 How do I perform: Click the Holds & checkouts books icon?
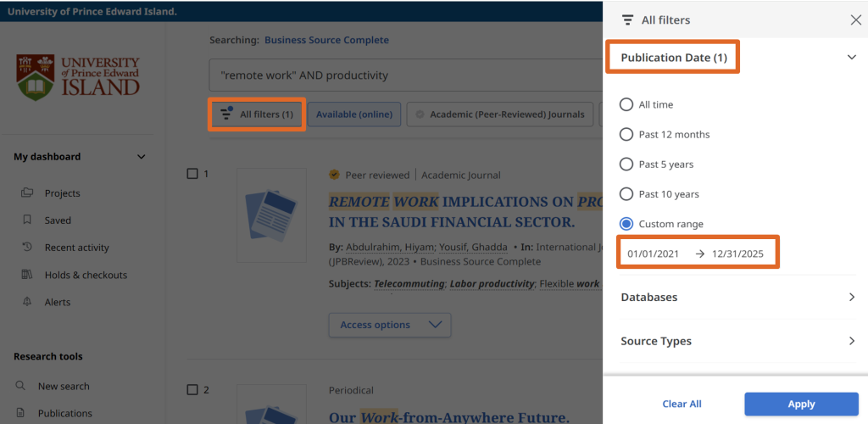(x=26, y=275)
